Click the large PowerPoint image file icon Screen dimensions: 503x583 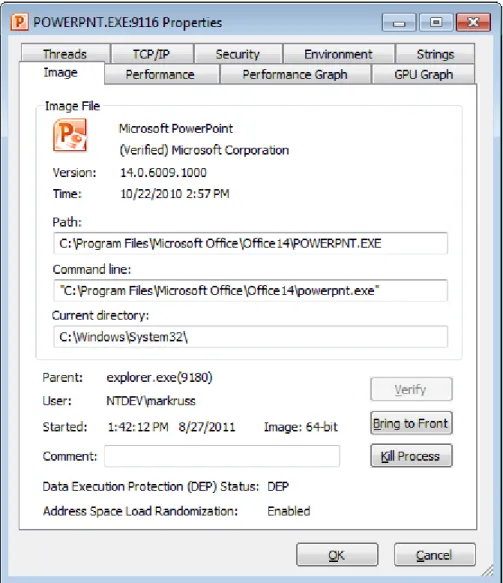(70, 135)
